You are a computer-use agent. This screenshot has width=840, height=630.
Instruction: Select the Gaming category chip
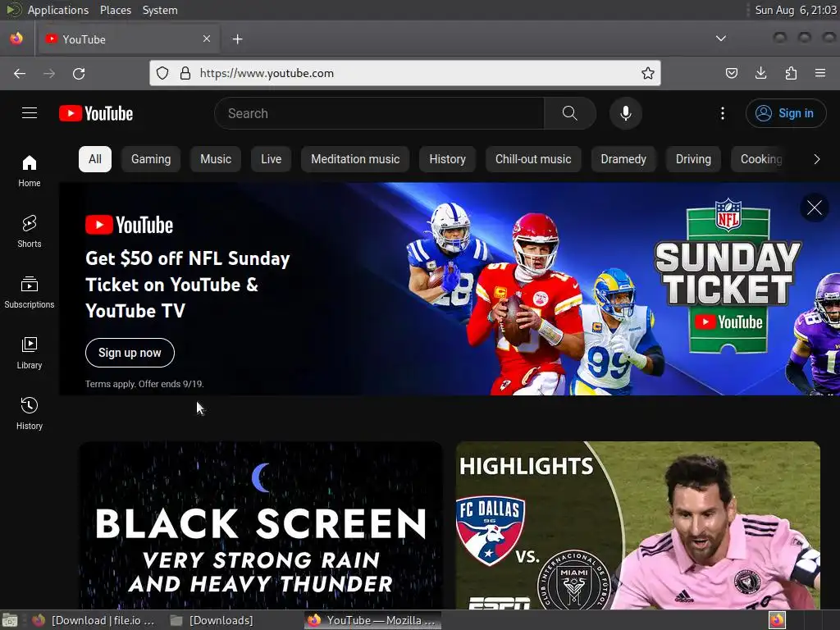[x=151, y=159]
